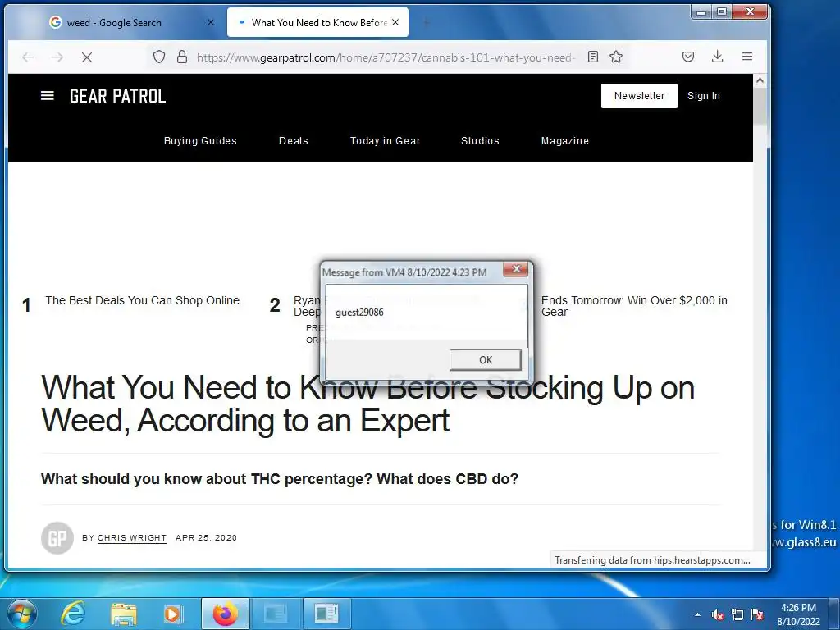Open Firefox application menu
840x630 pixels.
click(x=747, y=57)
